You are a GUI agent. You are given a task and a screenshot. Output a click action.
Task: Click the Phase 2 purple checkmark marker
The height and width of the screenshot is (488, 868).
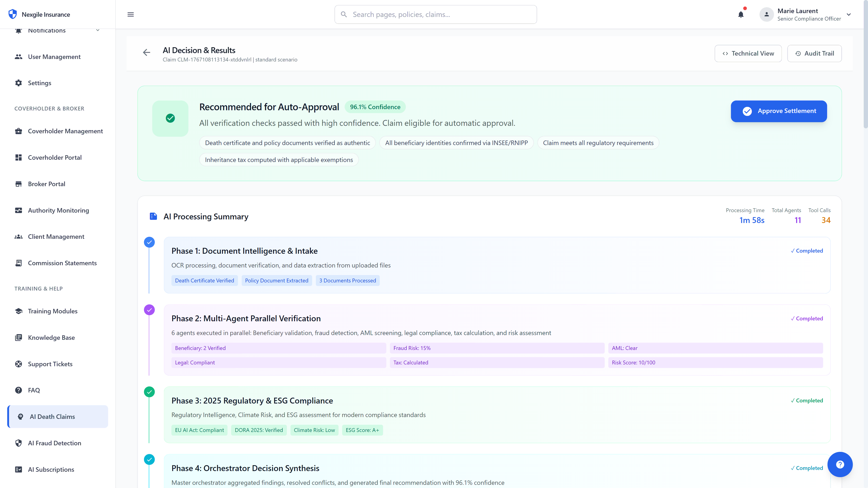click(x=149, y=310)
